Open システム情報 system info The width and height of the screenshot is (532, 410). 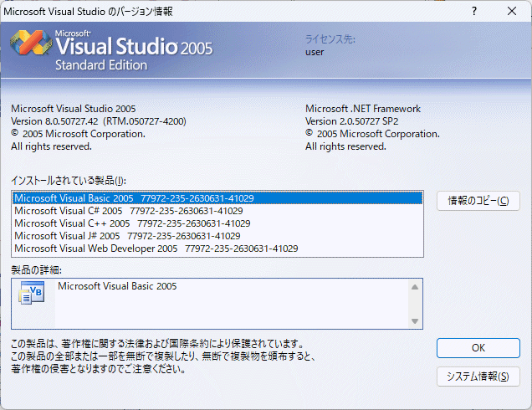click(x=478, y=377)
